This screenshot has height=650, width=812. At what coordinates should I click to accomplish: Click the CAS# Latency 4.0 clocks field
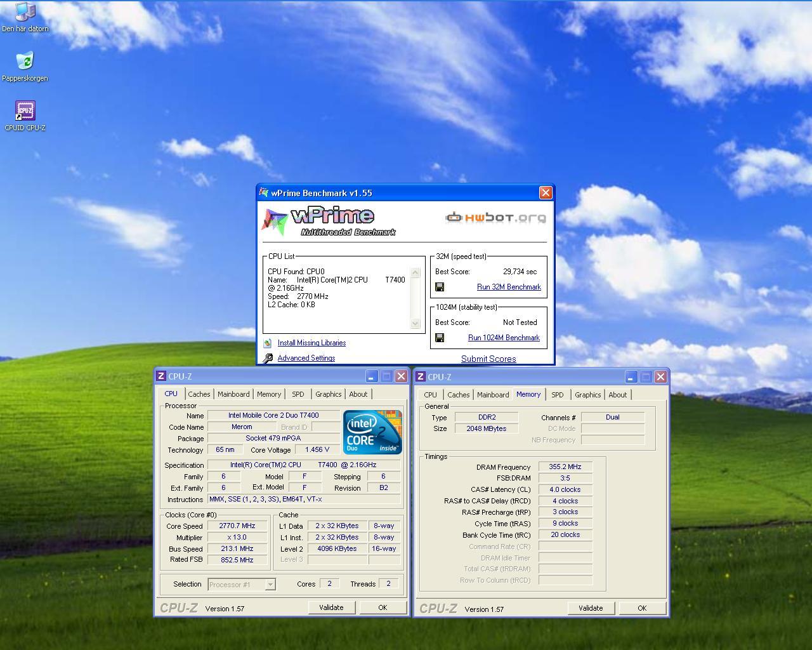[x=565, y=489]
